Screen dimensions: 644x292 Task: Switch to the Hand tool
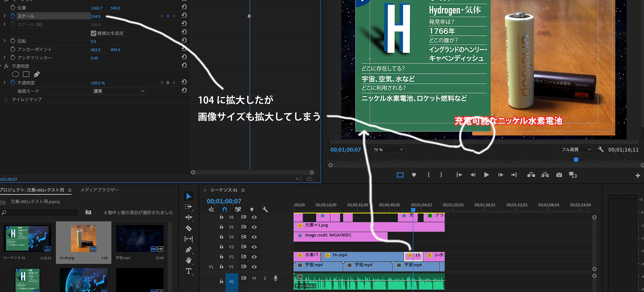coord(189,260)
